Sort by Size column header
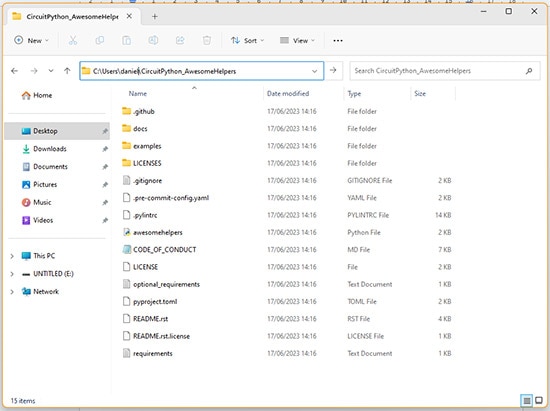This screenshot has width=550, height=411. pos(420,94)
